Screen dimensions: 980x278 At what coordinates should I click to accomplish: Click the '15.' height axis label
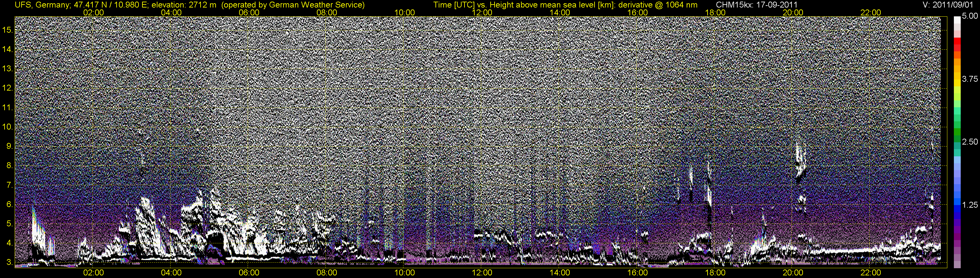(x=8, y=30)
